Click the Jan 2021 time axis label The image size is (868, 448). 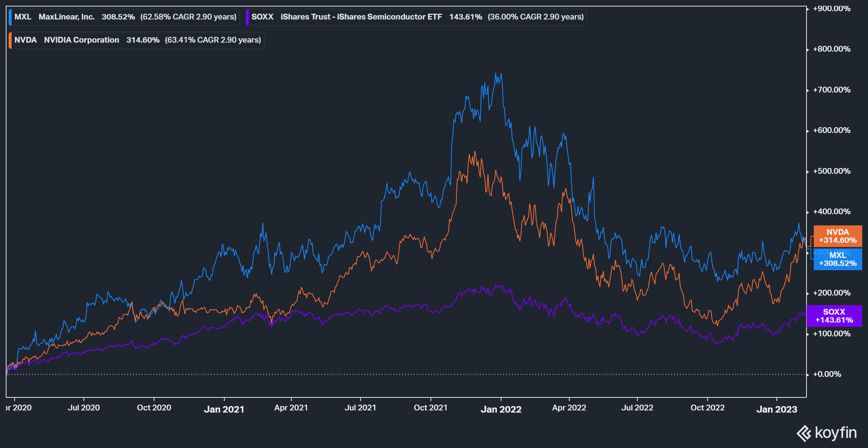(x=224, y=409)
